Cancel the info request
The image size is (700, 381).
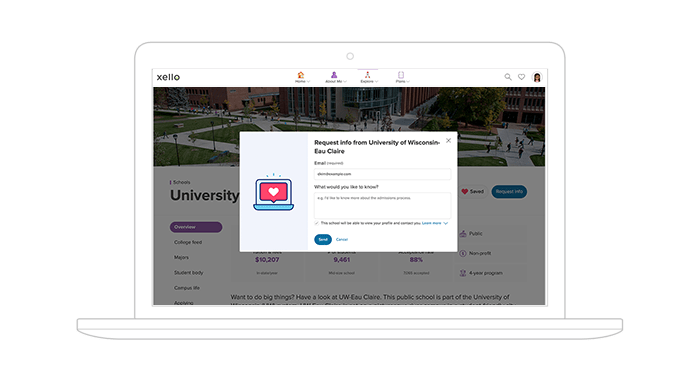click(x=342, y=239)
